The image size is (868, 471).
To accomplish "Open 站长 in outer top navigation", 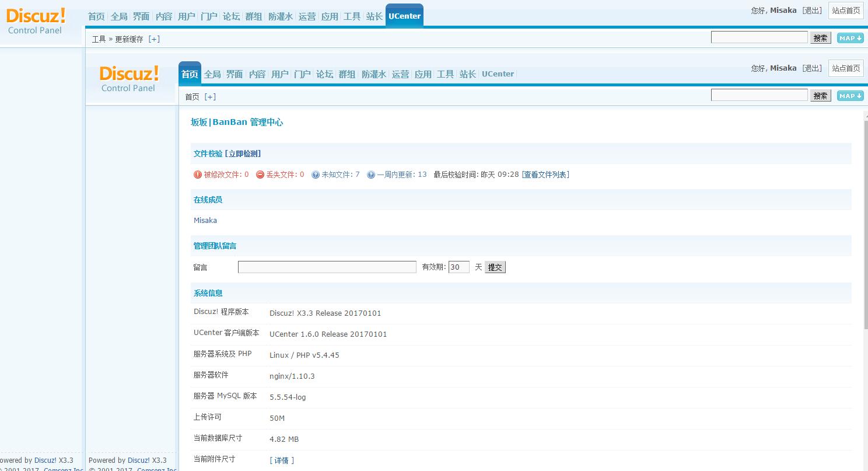I will tap(374, 16).
